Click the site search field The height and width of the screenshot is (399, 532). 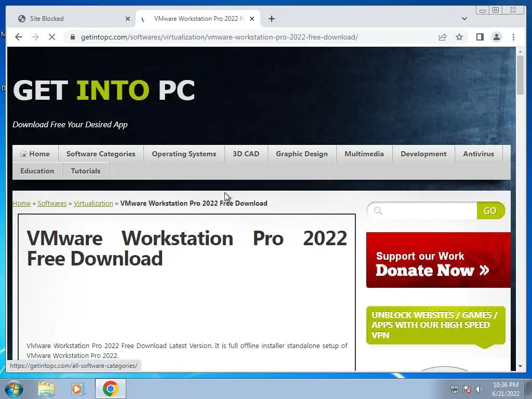422,211
